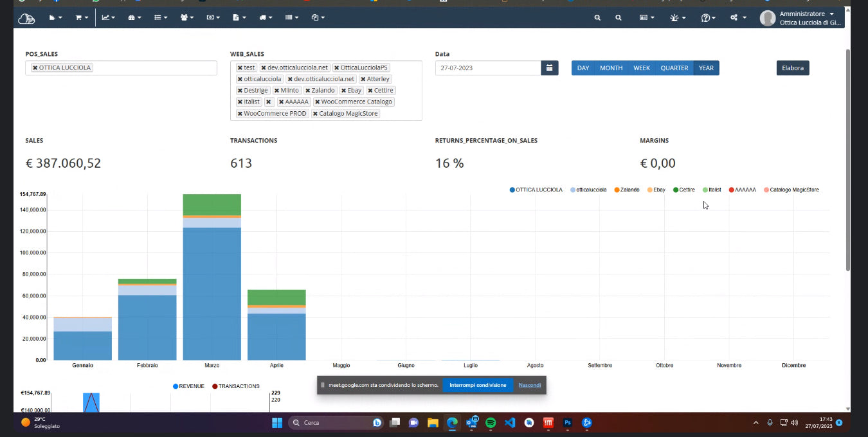Open the line chart statistics menu

click(x=108, y=18)
